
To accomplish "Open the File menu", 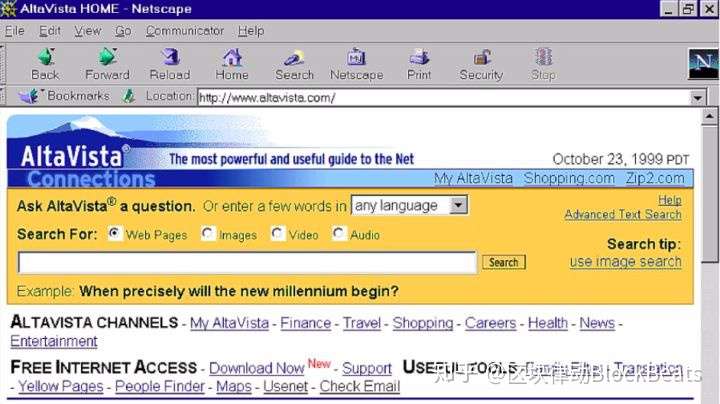I will pos(15,31).
